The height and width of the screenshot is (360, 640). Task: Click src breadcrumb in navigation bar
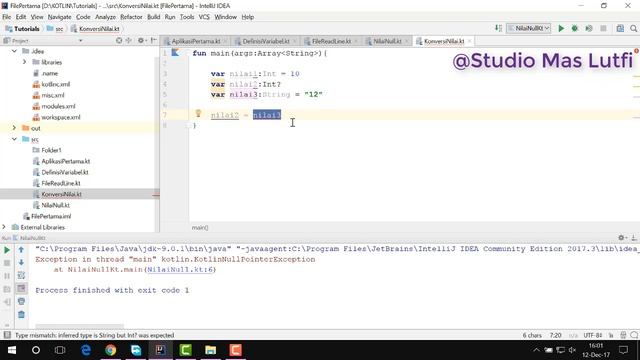click(x=56, y=29)
